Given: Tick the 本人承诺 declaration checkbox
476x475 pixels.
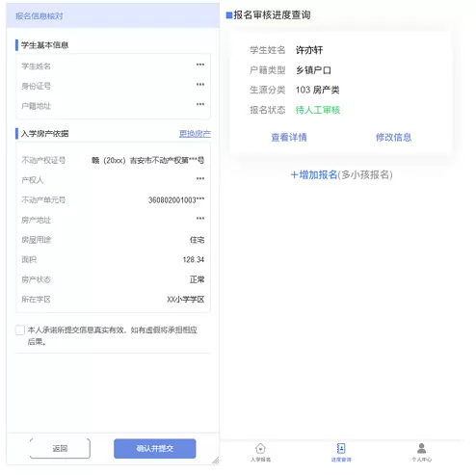Looking at the screenshot, I should (20, 330).
